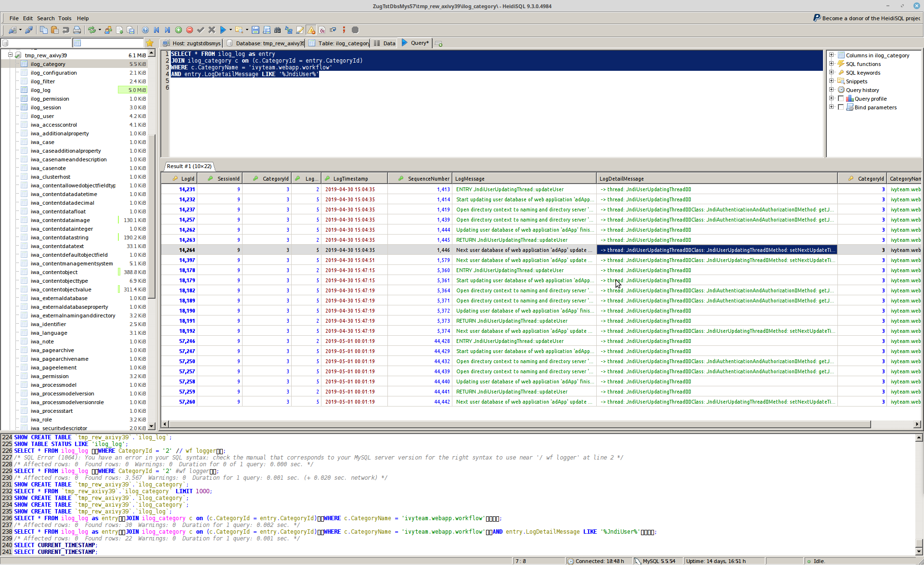Image resolution: width=924 pixels, height=565 pixels.
Task: Click the green refresh icon
Action: [x=91, y=30]
